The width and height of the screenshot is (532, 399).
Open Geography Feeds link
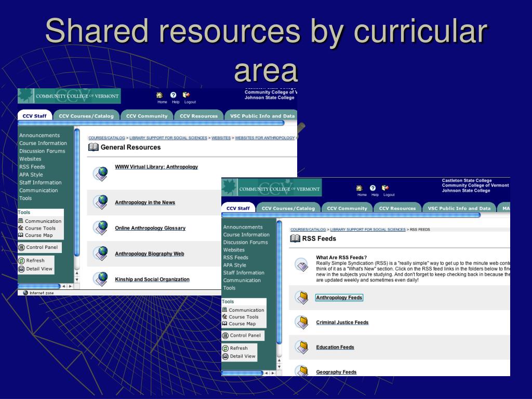tap(336, 372)
